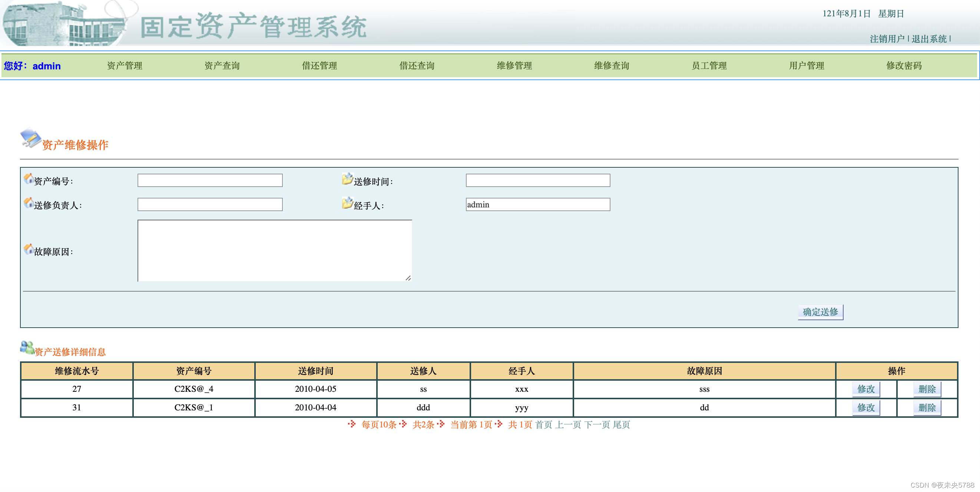Click the house icon next to 故障原因 label
The width and height of the screenshot is (980, 492).
tap(28, 249)
